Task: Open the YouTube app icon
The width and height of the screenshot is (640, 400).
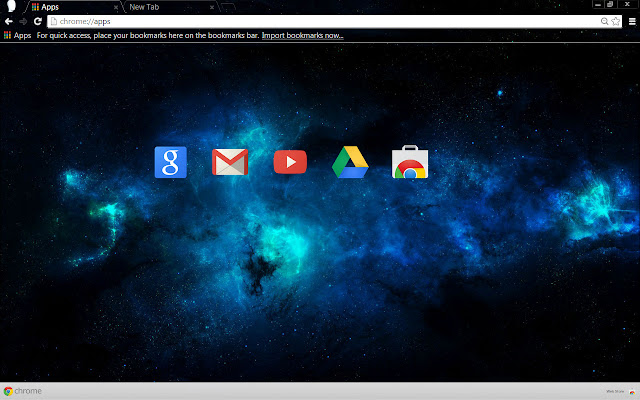Action: tap(290, 162)
